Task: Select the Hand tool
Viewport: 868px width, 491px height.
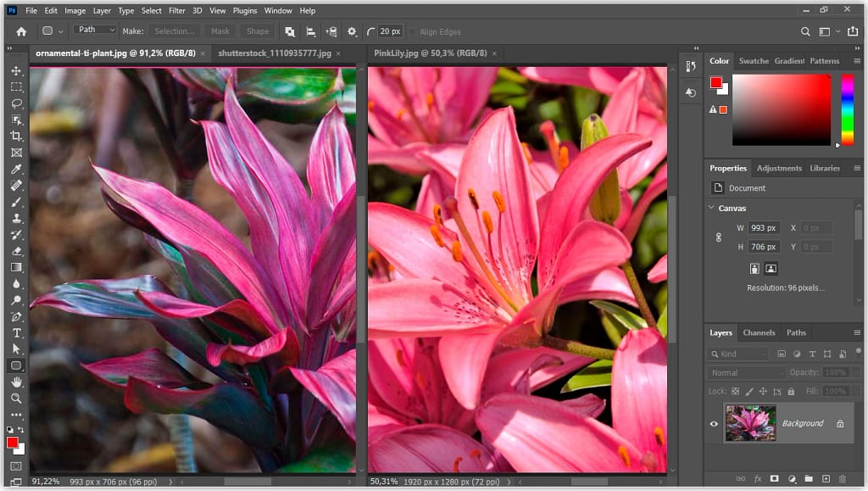Action: point(16,382)
